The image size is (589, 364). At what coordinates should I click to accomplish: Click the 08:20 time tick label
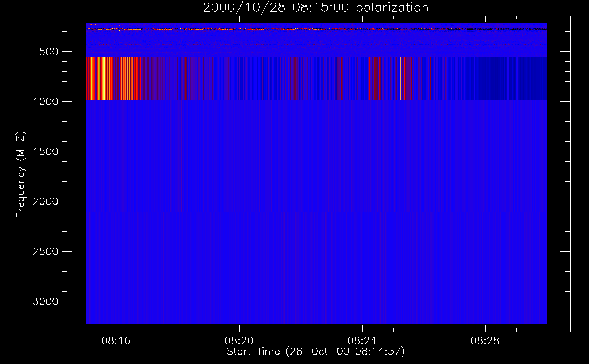[x=239, y=341]
